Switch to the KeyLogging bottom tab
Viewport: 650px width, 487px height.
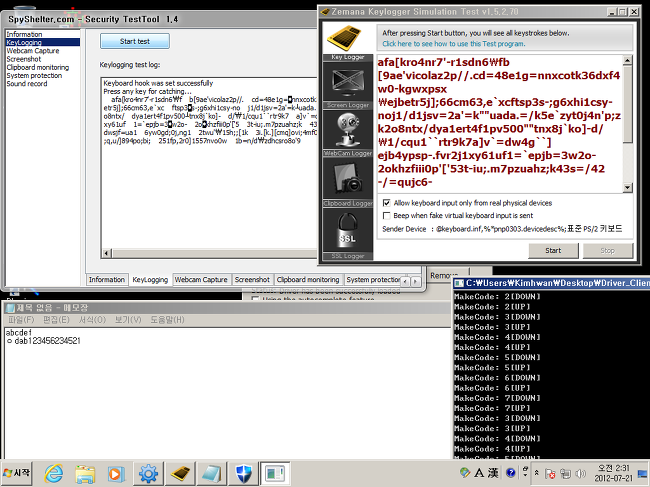[x=150, y=280]
